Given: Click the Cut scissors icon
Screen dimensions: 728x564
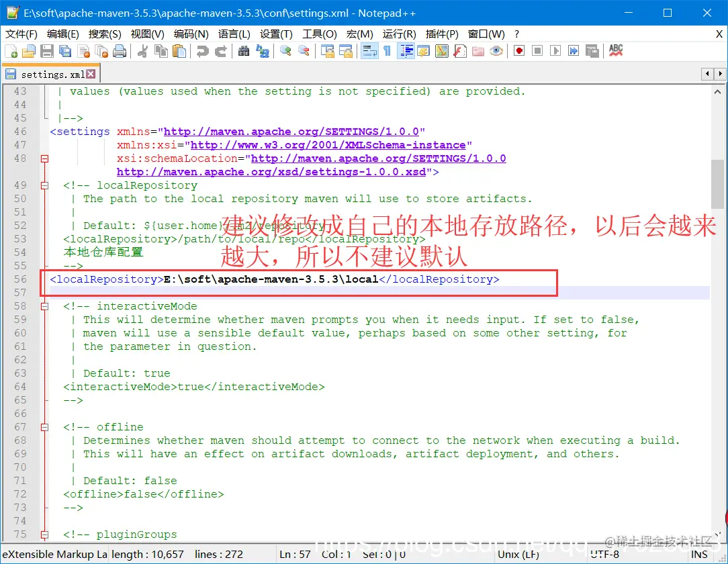Looking at the screenshot, I should pos(142,51).
